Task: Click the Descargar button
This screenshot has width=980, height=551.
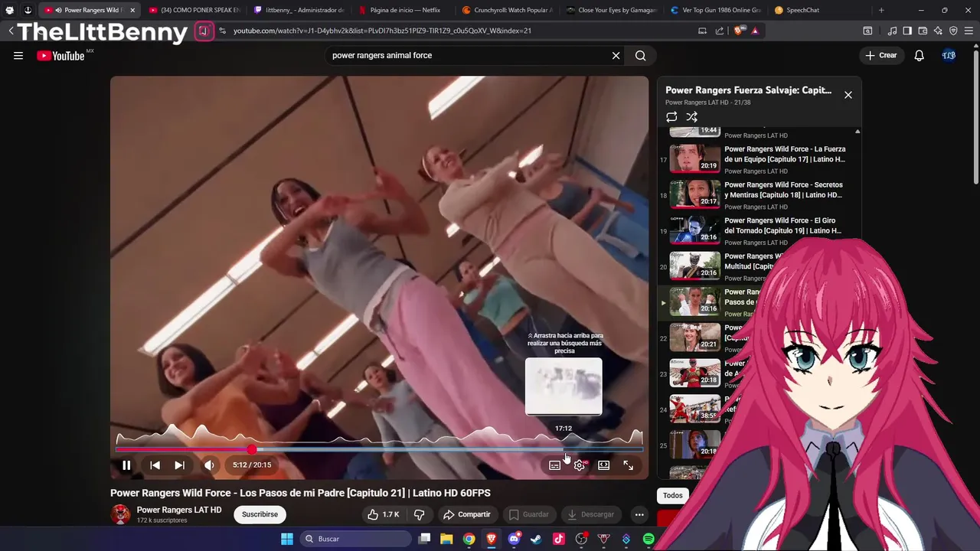Action: click(590, 514)
